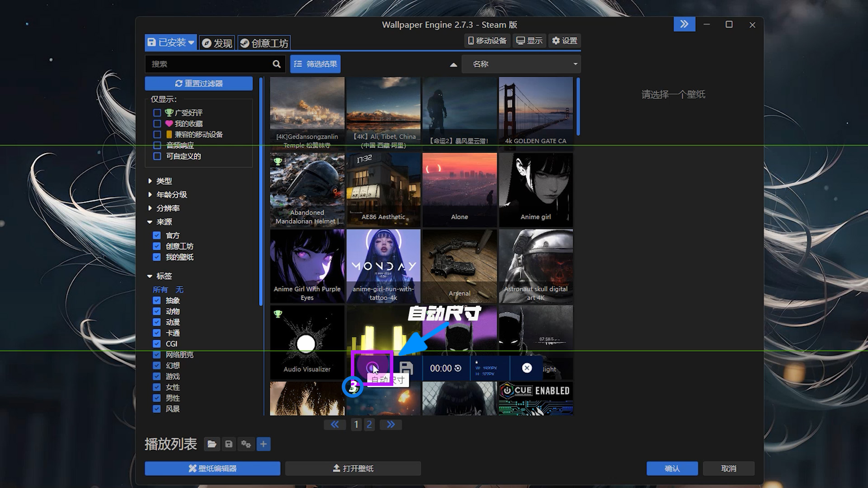Select the Astronaut skull digital art wallpaper

536,266
